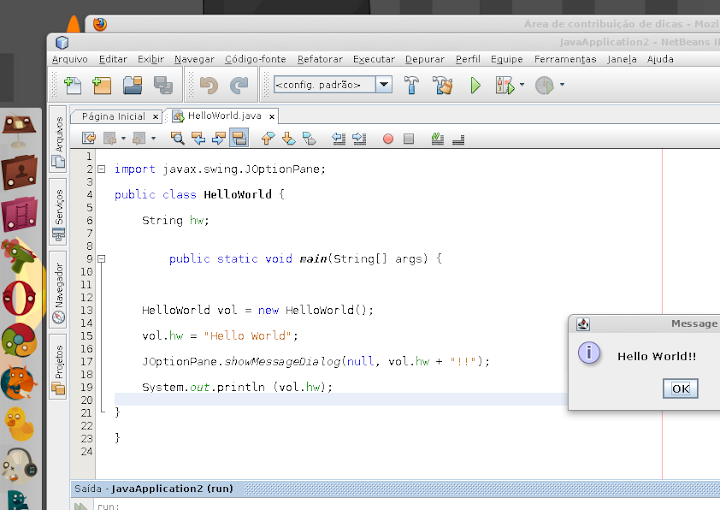Toggle highlight search in editor toolbar

click(x=239, y=139)
